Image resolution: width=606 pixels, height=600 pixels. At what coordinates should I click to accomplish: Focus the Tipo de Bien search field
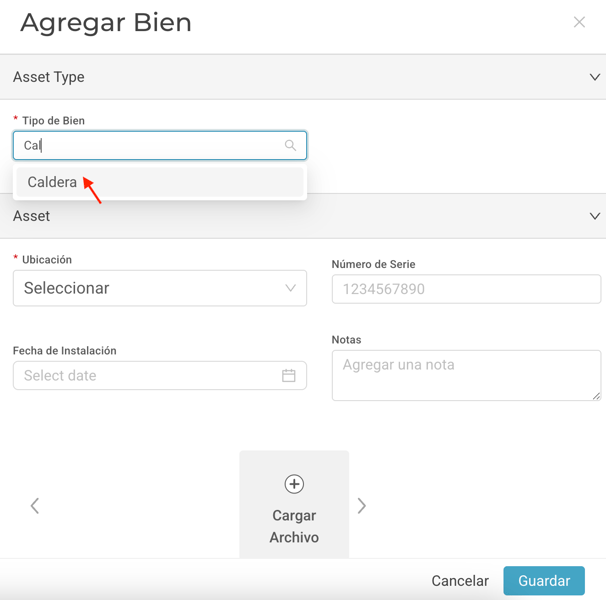coord(160,145)
